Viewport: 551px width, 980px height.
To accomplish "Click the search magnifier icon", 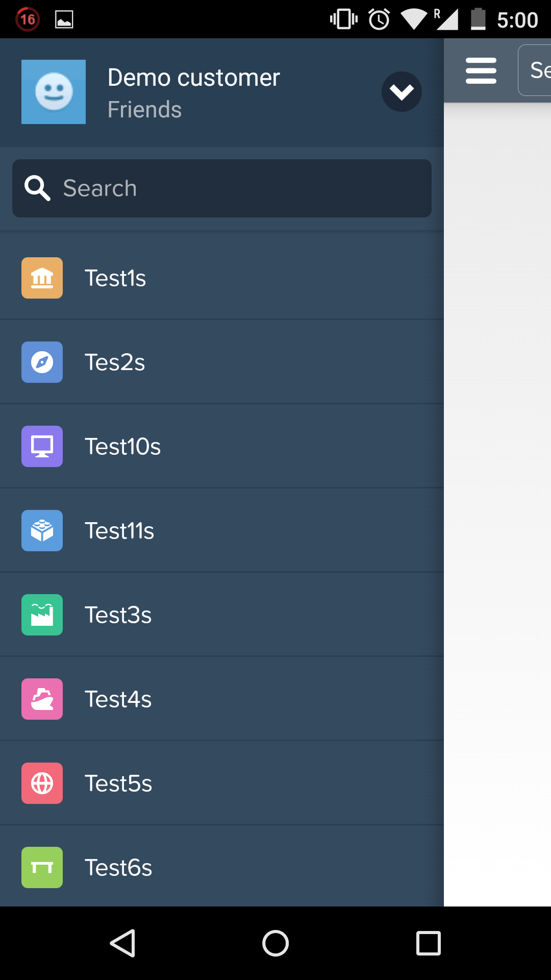I will tap(37, 188).
